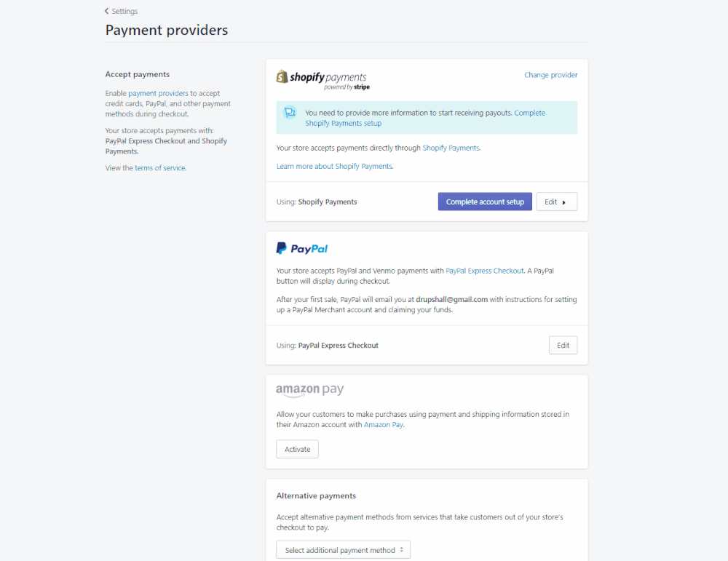
Task: Go back using the Settings chevron
Action: pos(107,11)
